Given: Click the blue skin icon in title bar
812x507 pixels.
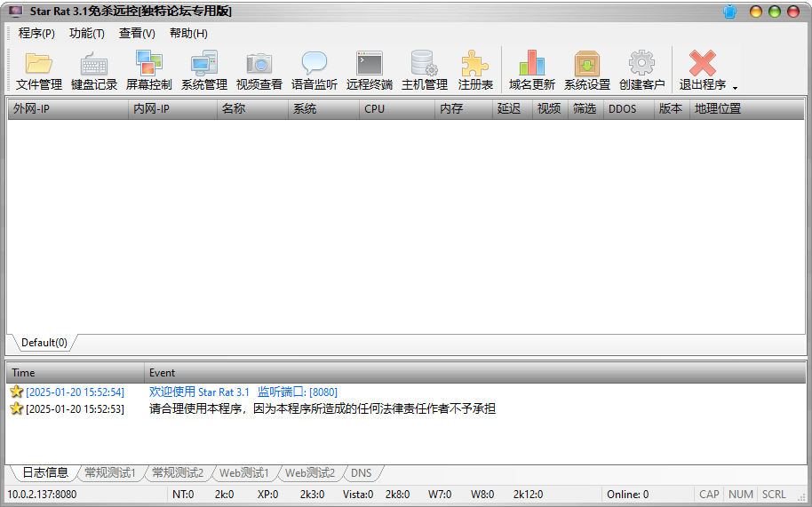Looking at the screenshot, I should pos(730,12).
